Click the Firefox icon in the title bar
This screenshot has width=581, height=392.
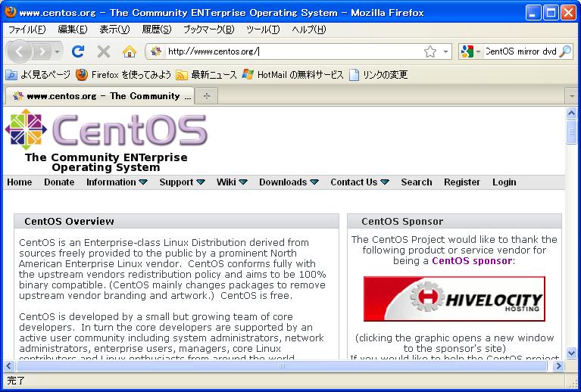11,12
